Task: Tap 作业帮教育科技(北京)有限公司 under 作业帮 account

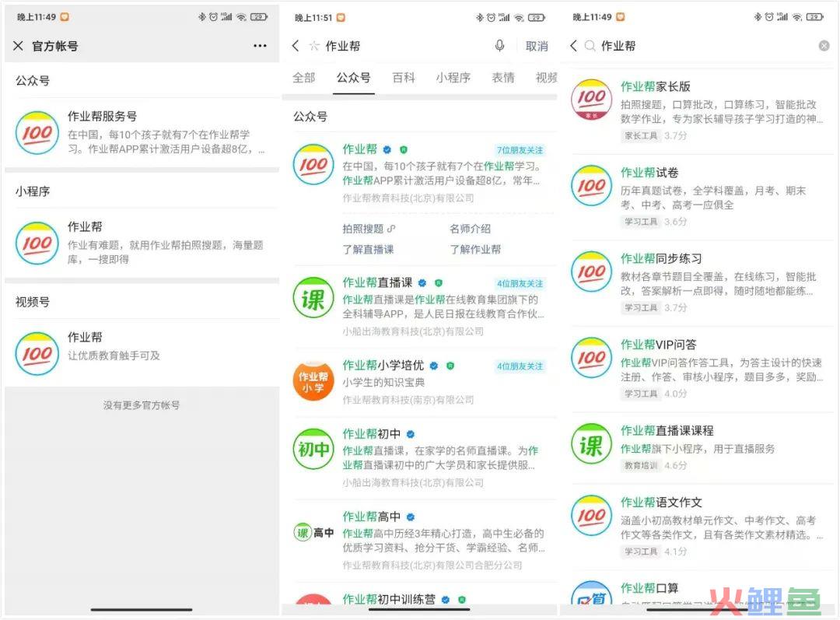Action: tap(408, 198)
